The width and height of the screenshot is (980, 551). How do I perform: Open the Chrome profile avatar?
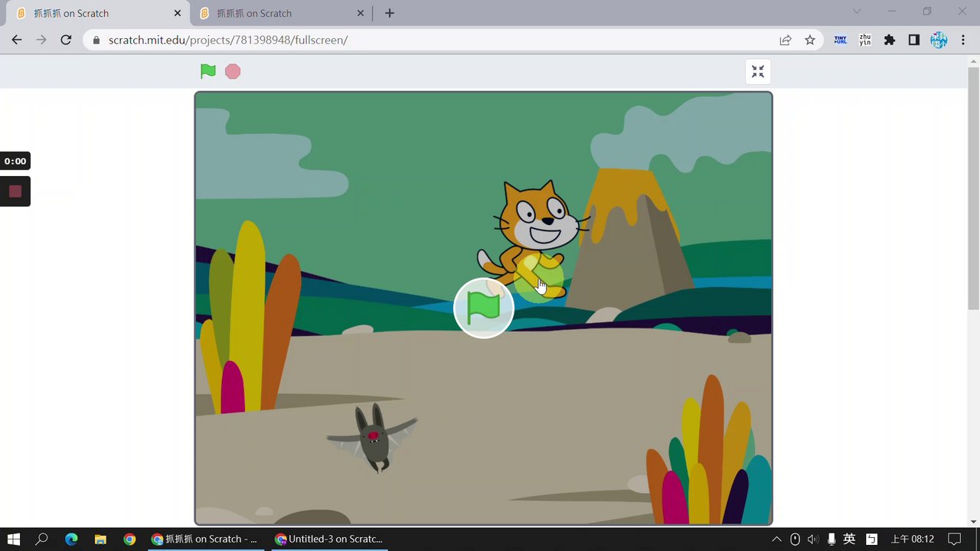tap(939, 40)
